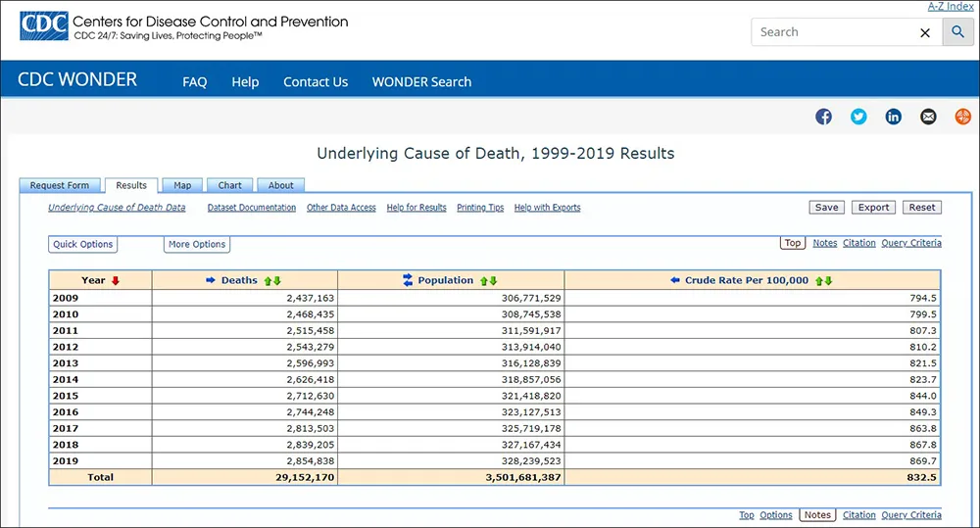Select the Results tab
Image resolution: width=980 pixels, height=528 pixels.
131,185
